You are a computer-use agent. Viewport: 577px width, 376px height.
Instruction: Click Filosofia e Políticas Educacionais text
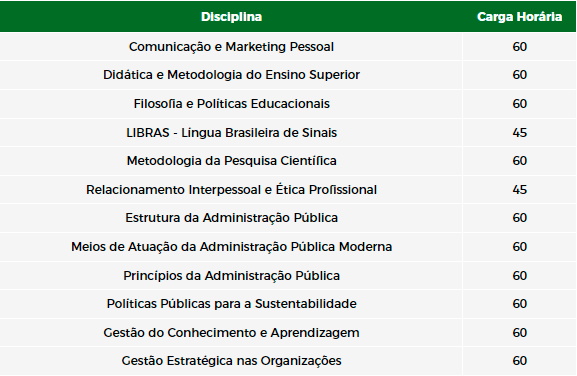(x=231, y=104)
